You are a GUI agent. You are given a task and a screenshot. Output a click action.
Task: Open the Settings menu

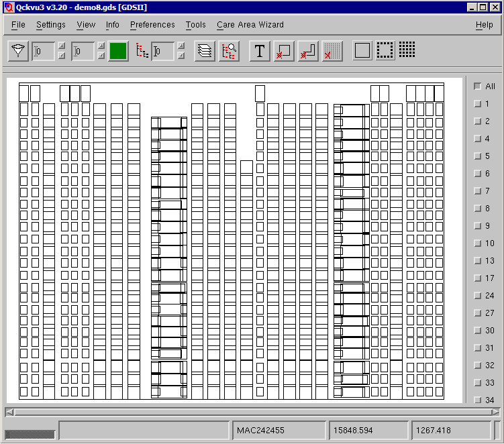click(x=51, y=25)
